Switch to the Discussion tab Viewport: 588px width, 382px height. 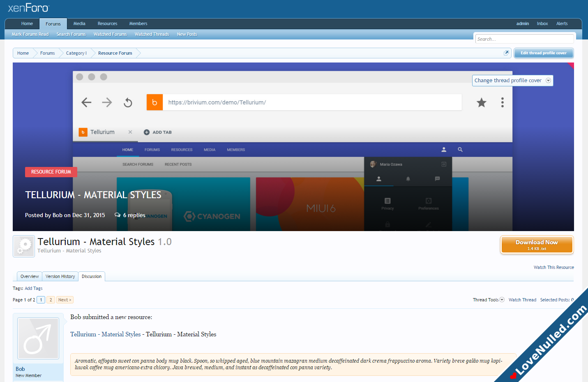point(91,276)
